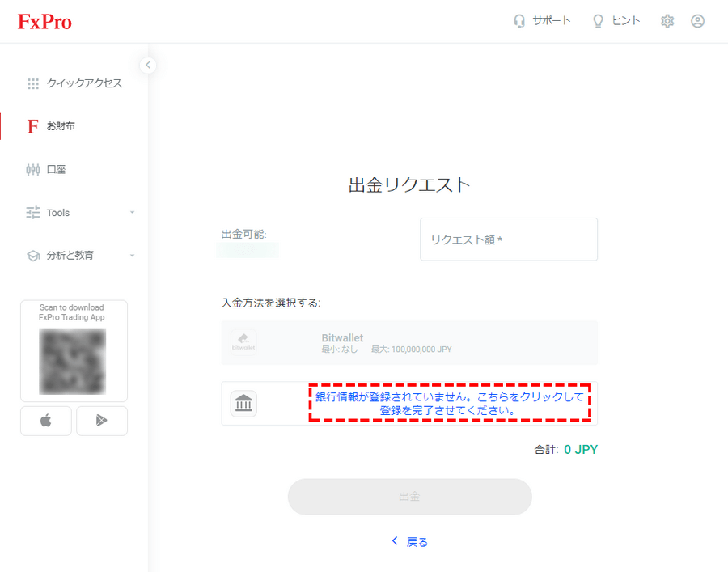Viewport: 728px width, 572px height.
Task: Click the 出金リクエスト heading
Action: (409, 184)
